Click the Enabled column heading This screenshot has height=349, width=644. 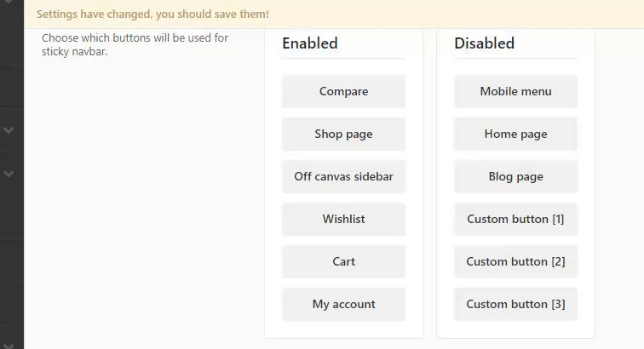pos(310,43)
